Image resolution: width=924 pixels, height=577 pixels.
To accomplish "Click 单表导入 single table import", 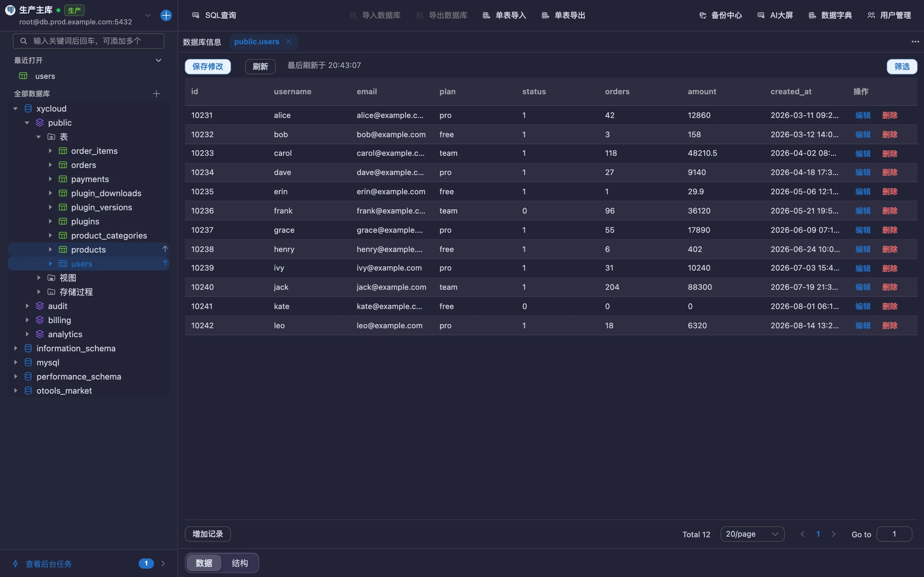I will [x=504, y=15].
